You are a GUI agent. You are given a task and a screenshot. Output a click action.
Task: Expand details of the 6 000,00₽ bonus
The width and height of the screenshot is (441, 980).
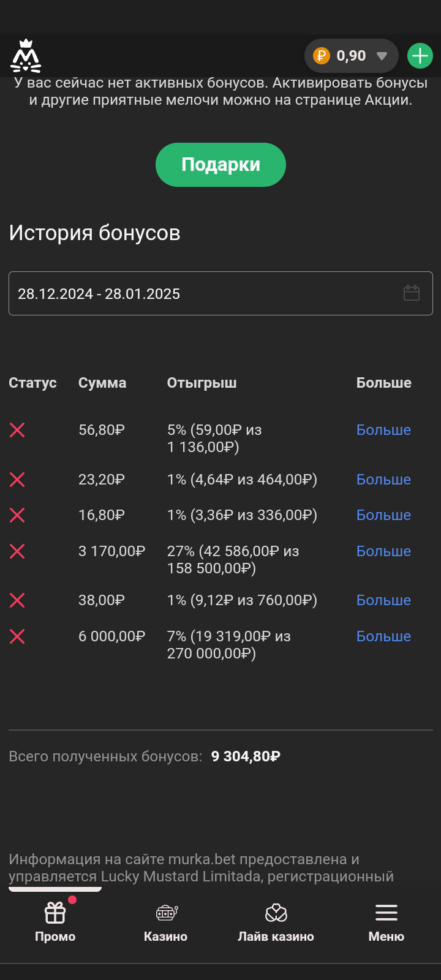(x=383, y=636)
